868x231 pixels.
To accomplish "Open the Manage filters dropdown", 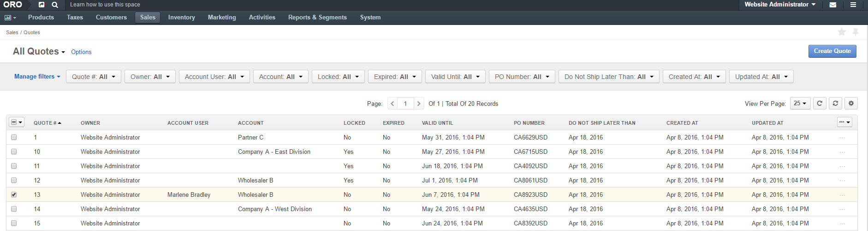I will 37,77.
